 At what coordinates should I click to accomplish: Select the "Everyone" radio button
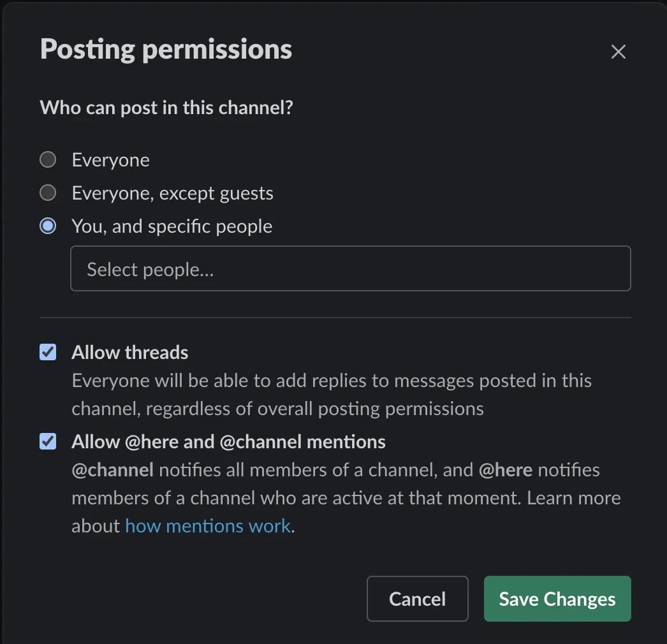(x=48, y=159)
